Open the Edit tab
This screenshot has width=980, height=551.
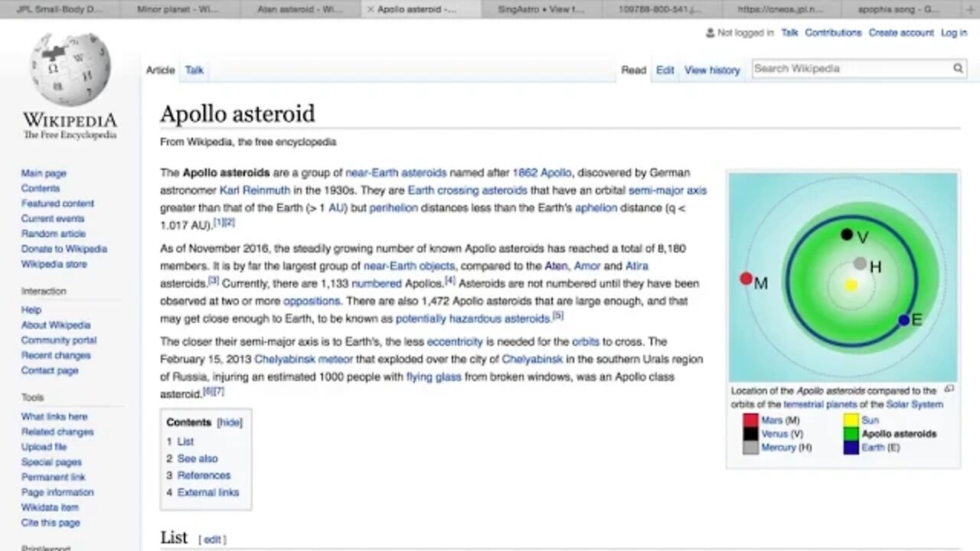click(665, 70)
